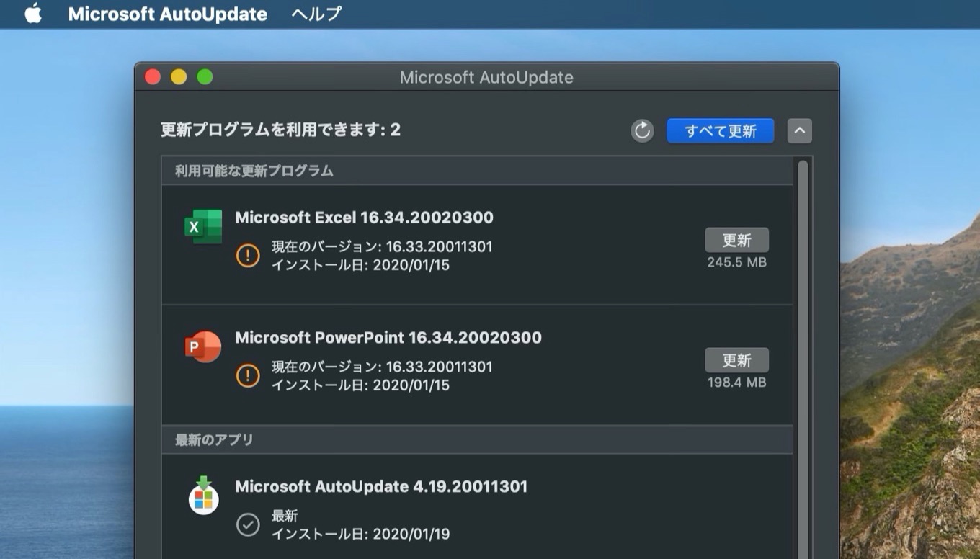Click the Microsoft Excel app icon
980x559 pixels.
pos(203,227)
